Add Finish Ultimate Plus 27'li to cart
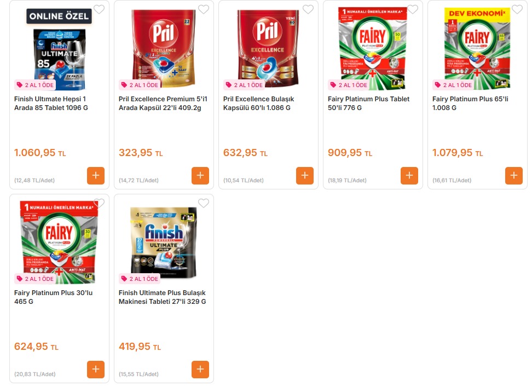 pos(200,370)
